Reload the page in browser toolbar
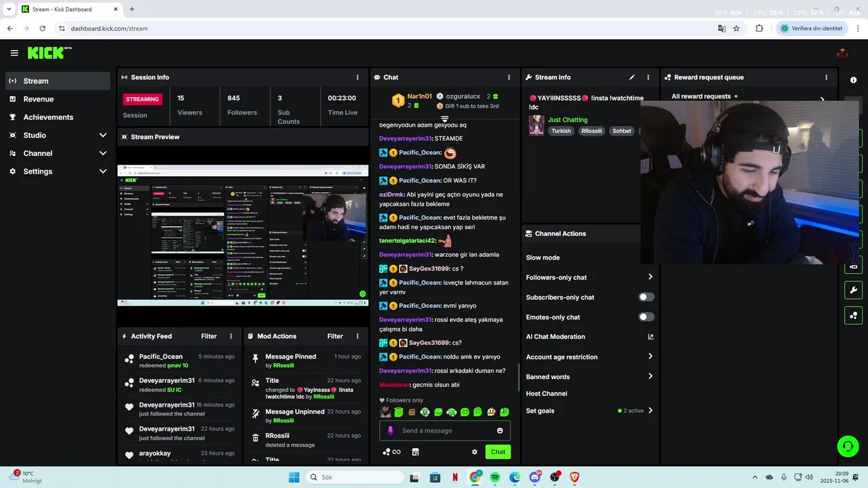 [x=42, y=28]
